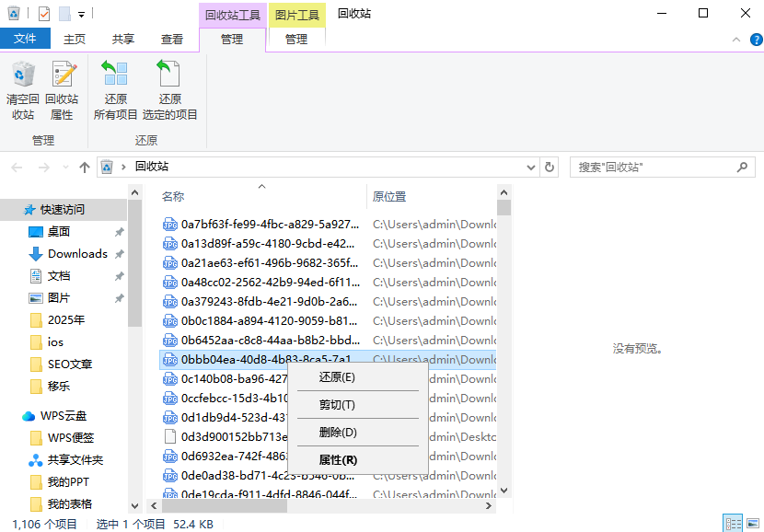Click the up-directory arrow in navigation bar
The height and width of the screenshot is (532, 764).
point(85,167)
